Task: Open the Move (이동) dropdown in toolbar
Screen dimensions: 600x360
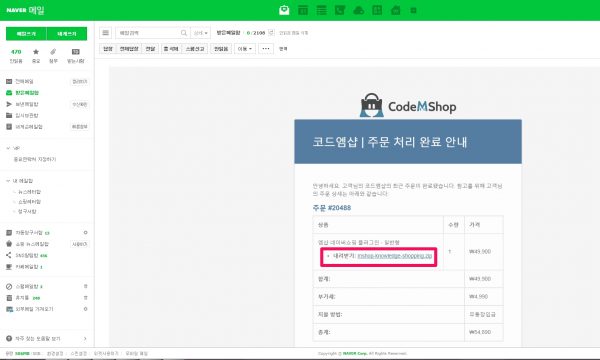Action: (245, 49)
